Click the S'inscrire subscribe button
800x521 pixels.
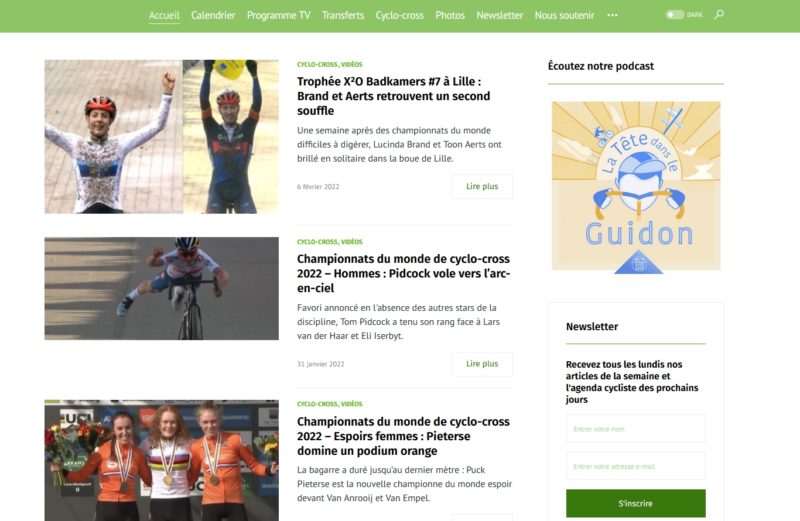pyautogui.click(x=636, y=503)
